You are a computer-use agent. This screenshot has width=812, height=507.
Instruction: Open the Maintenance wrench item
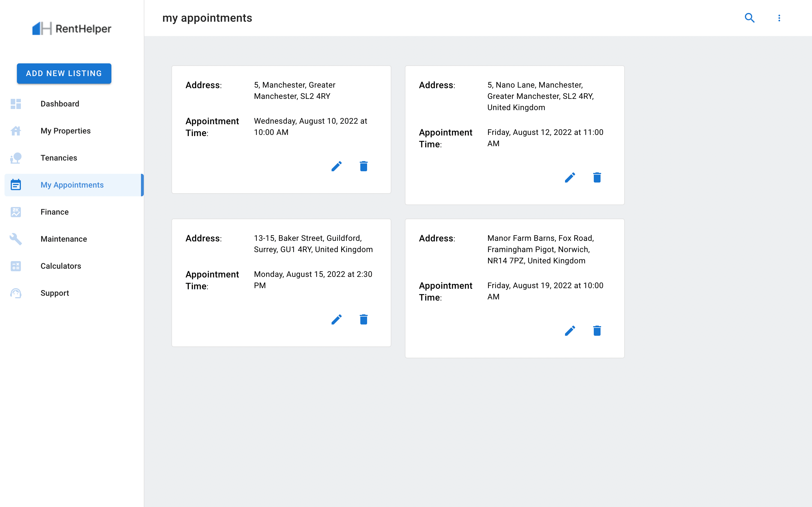point(74,239)
